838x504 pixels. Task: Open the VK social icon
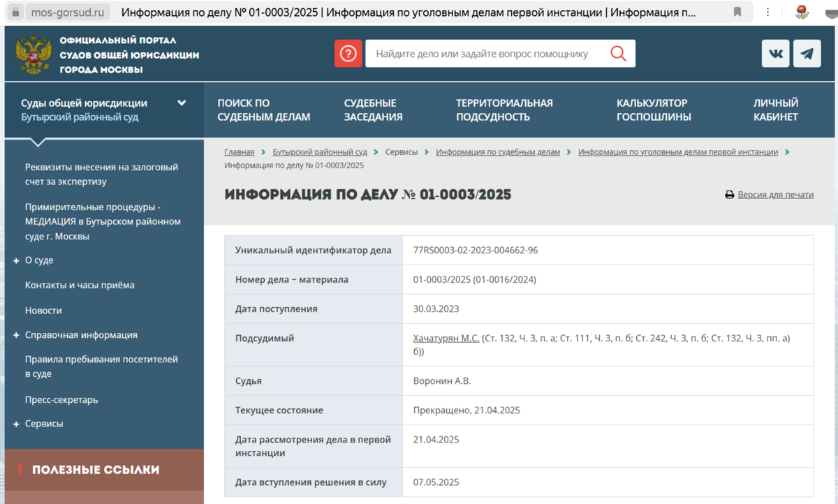[x=775, y=53]
